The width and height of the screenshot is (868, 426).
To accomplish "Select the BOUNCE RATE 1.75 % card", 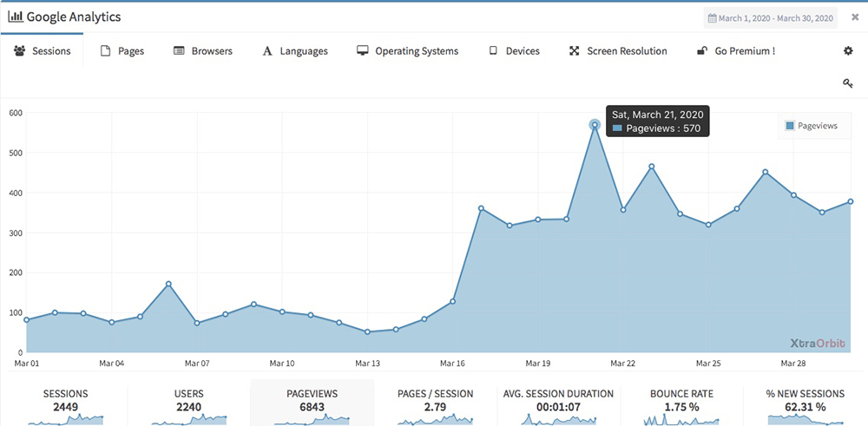I will point(681,403).
